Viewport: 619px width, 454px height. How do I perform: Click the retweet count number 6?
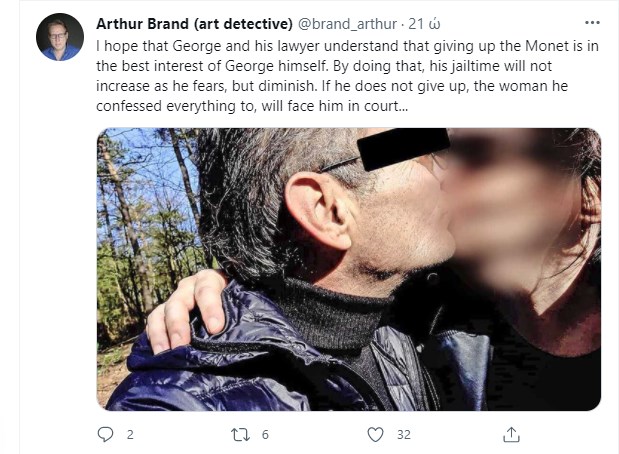pyautogui.click(x=265, y=435)
